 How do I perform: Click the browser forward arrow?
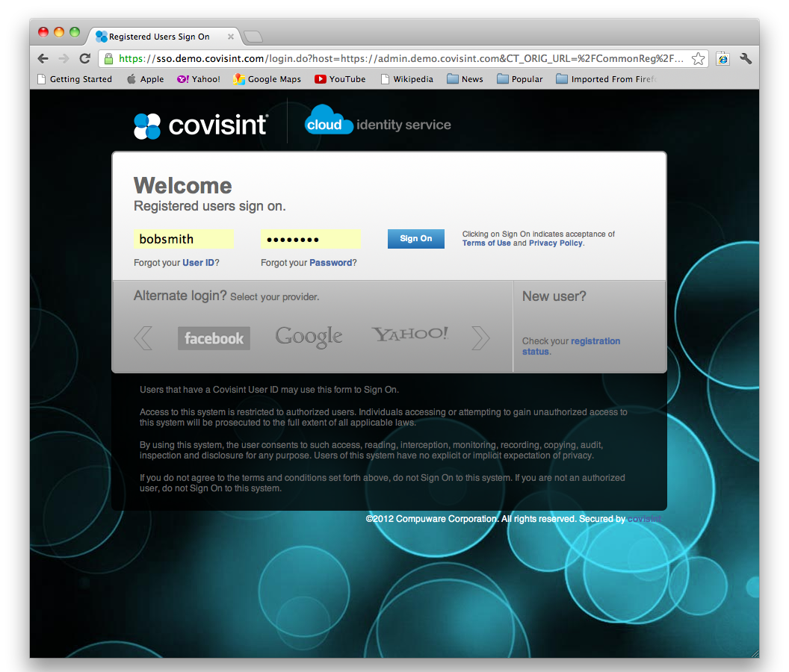[x=64, y=59]
